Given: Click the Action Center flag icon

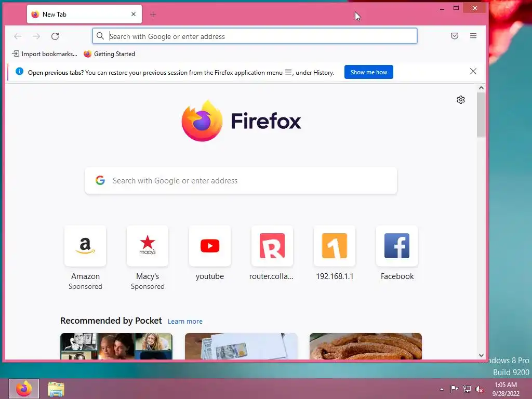Looking at the screenshot, I should coord(454,389).
